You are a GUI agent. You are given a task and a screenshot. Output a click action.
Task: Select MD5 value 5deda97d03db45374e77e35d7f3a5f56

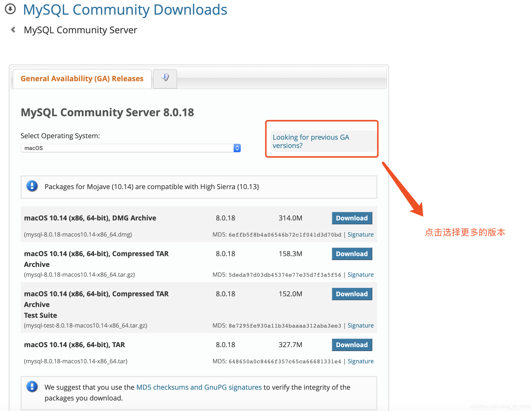click(x=285, y=275)
